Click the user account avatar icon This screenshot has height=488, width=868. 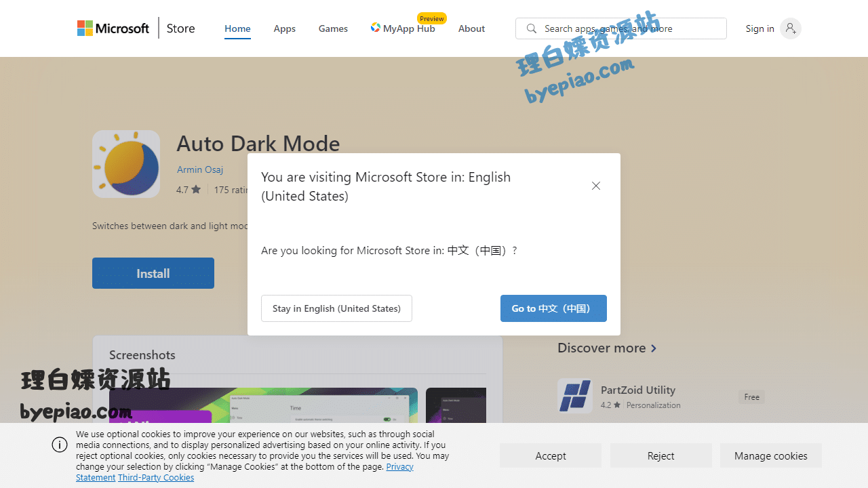(x=790, y=28)
